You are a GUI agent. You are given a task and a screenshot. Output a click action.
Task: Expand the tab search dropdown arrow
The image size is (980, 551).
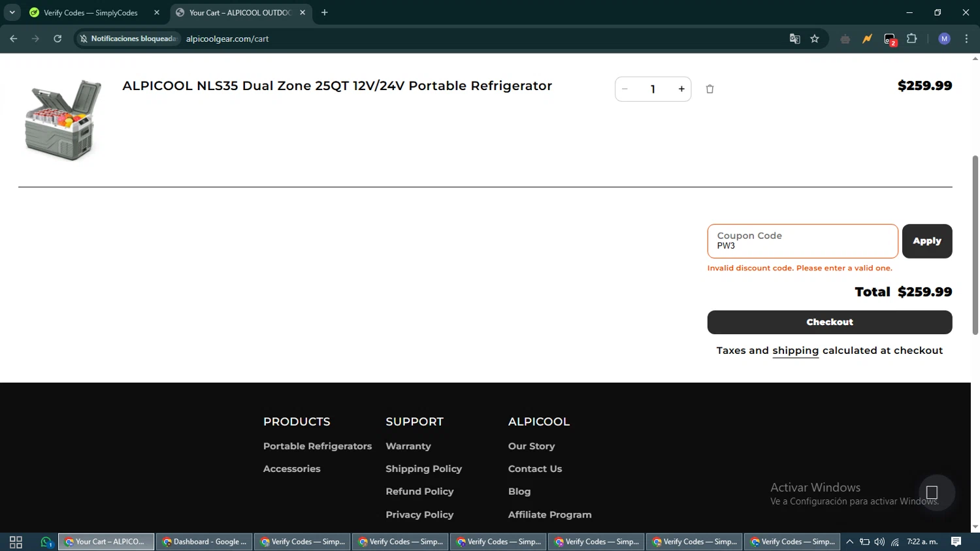coord(12,12)
